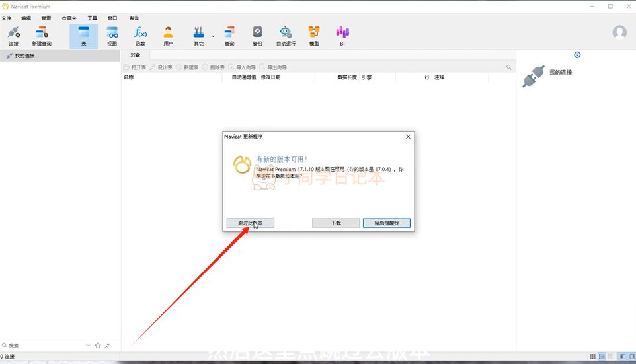Click the info icon in right panel
This screenshot has height=364, width=636.
coord(577,55)
